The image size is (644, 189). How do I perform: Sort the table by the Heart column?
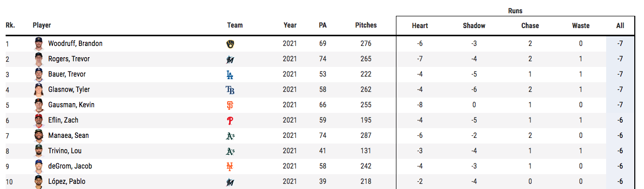click(x=420, y=26)
